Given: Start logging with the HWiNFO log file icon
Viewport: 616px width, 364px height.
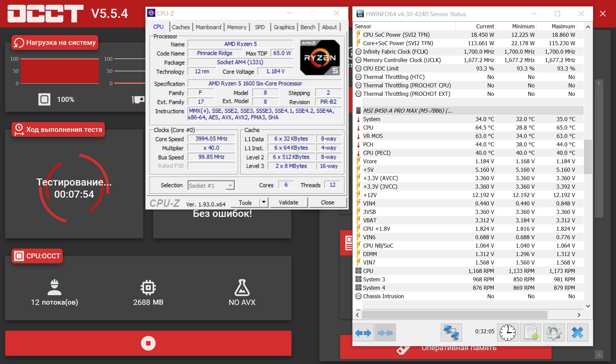Looking at the screenshot, I should 531,333.
